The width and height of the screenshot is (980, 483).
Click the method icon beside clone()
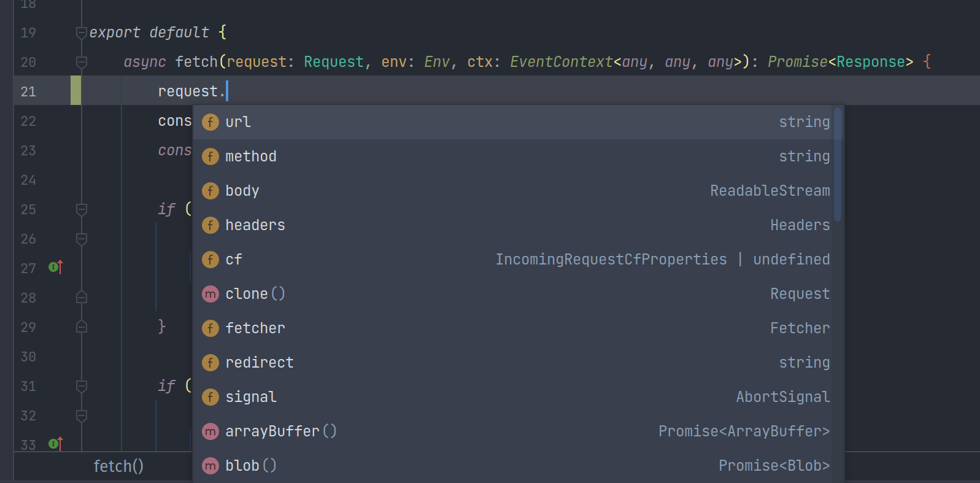[210, 294]
